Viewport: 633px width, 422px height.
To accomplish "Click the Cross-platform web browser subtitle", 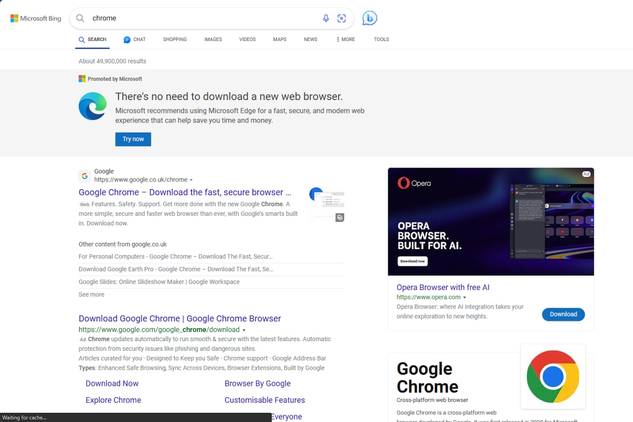I will pos(432,400).
